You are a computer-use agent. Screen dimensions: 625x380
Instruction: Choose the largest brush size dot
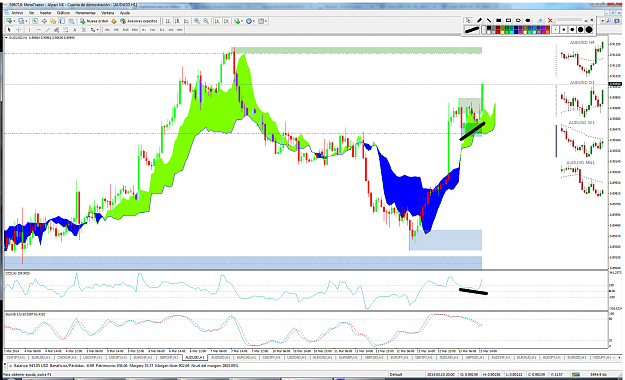tap(589, 30)
